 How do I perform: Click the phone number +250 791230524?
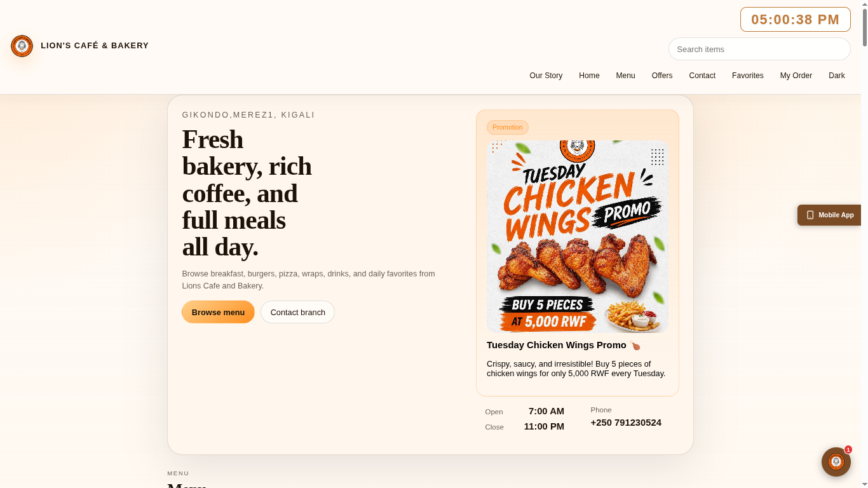[626, 423]
